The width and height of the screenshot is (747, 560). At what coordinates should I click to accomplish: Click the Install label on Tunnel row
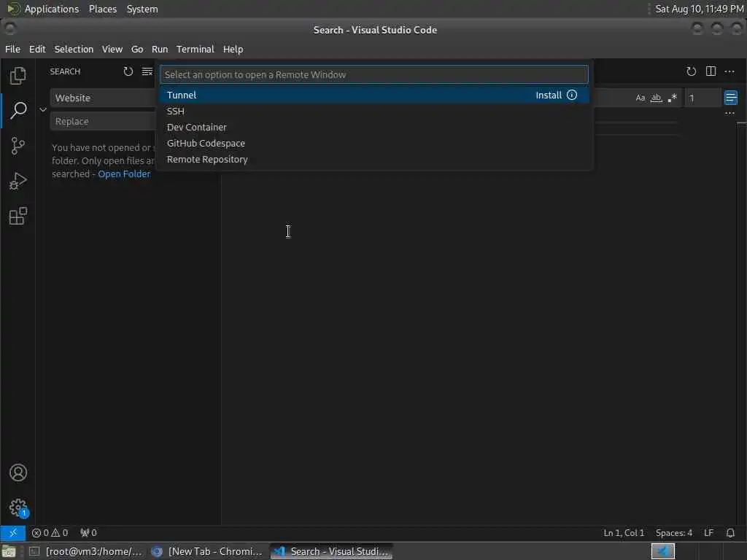click(x=549, y=95)
